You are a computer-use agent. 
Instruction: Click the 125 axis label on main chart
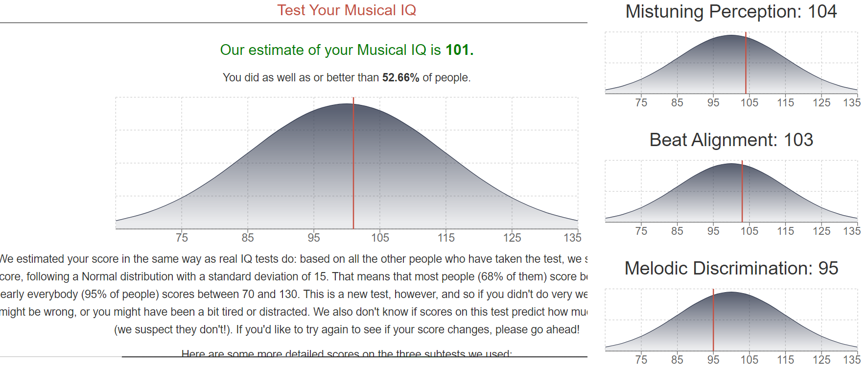point(512,238)
